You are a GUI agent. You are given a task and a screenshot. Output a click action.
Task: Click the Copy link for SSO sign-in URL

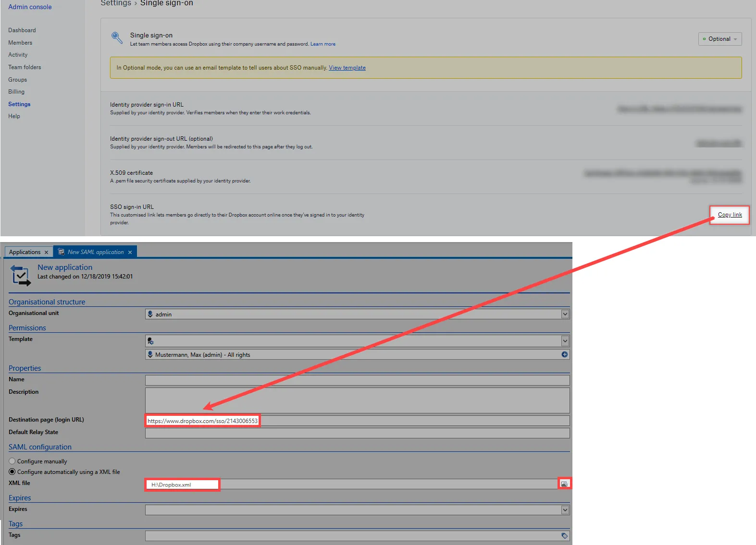pos(730,215)
